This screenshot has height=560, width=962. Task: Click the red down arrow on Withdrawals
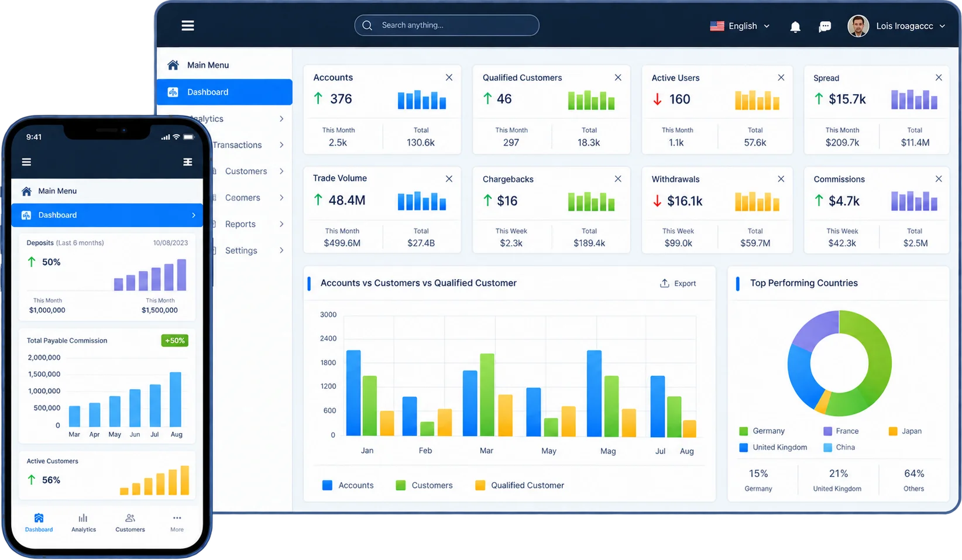click(657, 201)
